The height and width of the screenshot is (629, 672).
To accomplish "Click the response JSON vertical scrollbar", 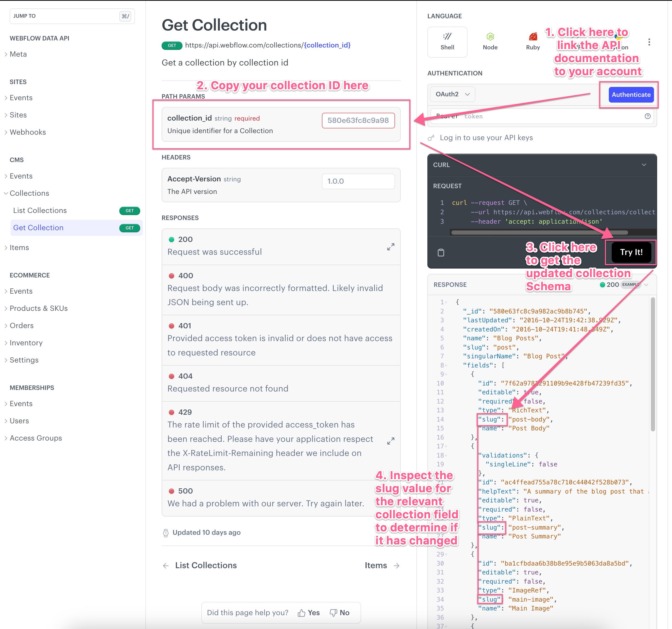I will tap(653, 364).
